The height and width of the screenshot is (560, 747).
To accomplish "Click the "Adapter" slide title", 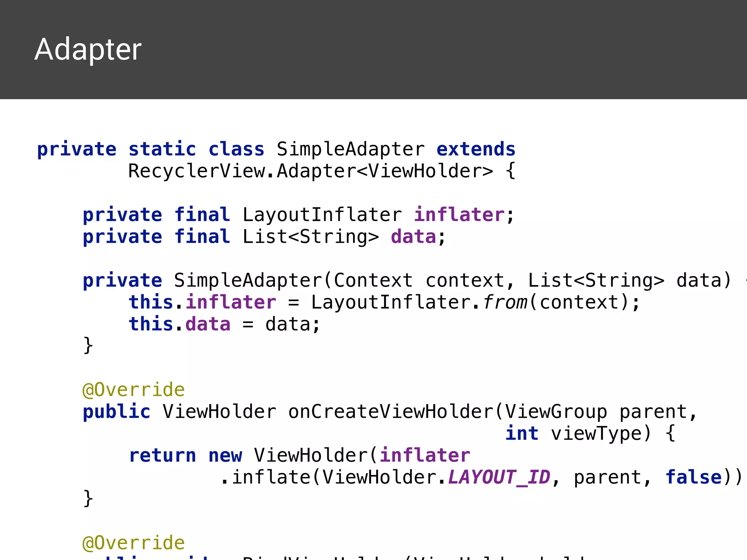I will coord(88,49).
